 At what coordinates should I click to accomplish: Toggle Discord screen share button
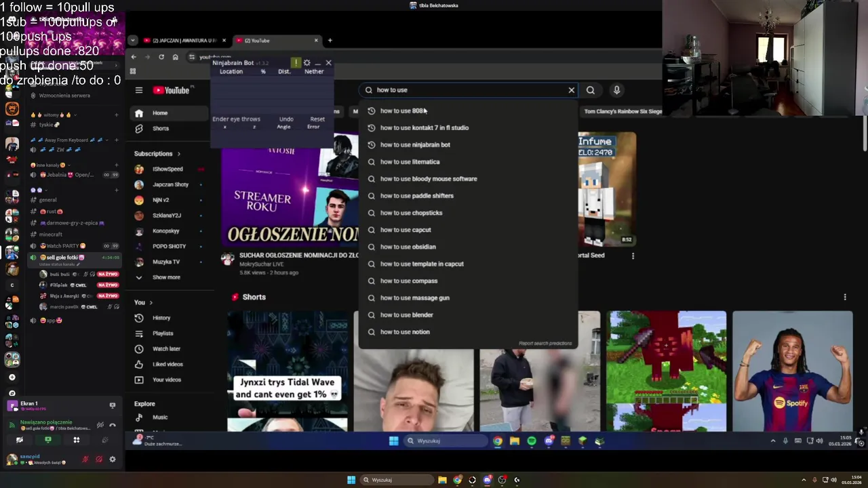click(48, 440)
